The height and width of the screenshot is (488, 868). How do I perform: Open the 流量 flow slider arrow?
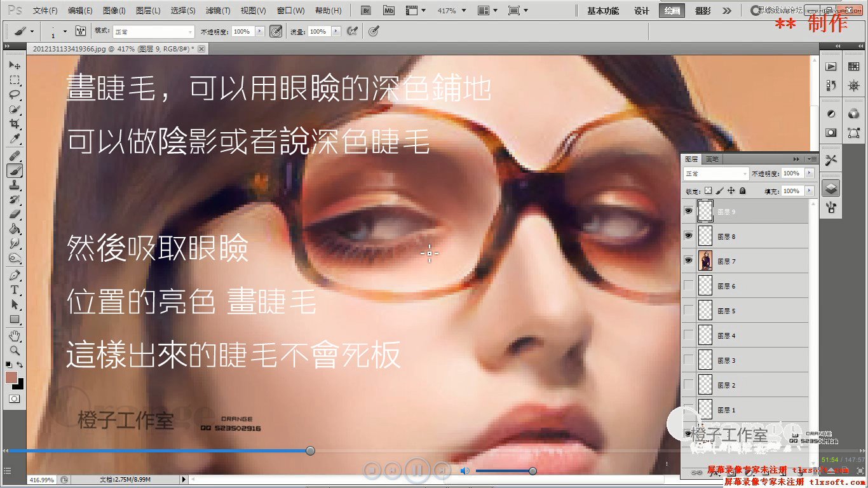[x=336, y=32]
